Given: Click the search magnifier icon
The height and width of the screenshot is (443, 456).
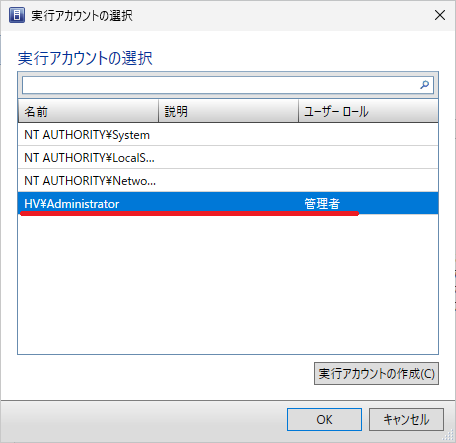Looking at the screenshot, I should point(424,85).
